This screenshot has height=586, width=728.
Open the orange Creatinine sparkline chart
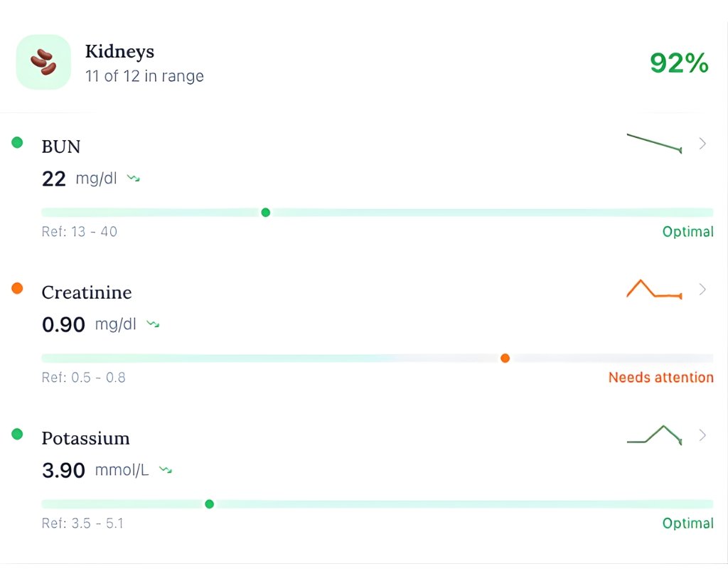pos(654,289)
